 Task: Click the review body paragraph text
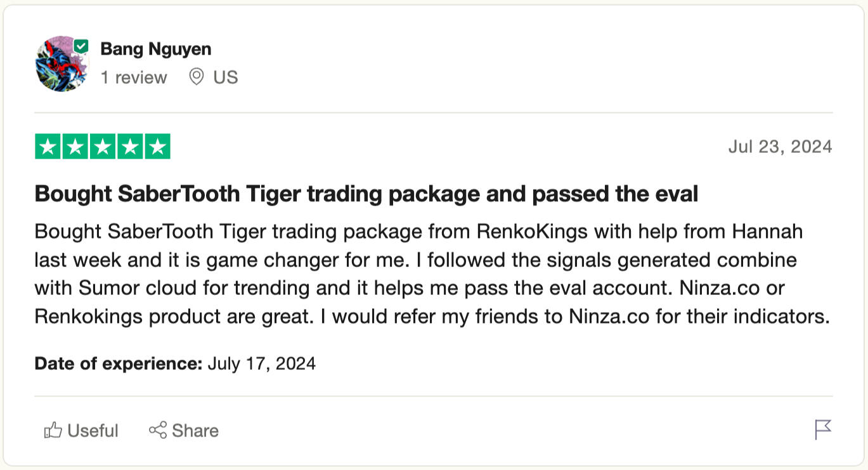tap(431, 273)
